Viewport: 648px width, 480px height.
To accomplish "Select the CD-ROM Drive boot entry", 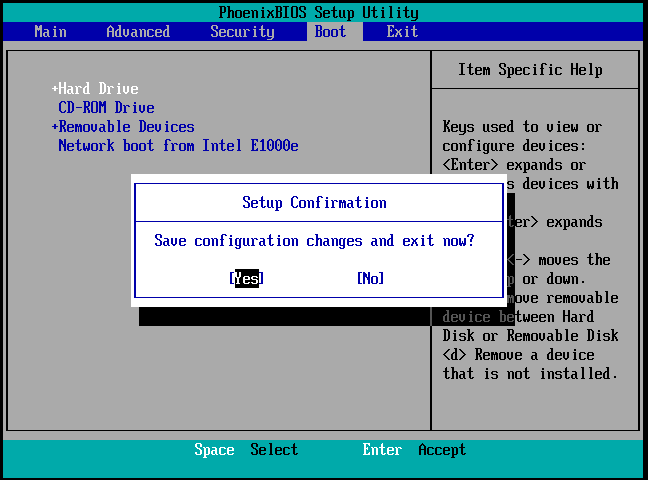I will 106,108.
